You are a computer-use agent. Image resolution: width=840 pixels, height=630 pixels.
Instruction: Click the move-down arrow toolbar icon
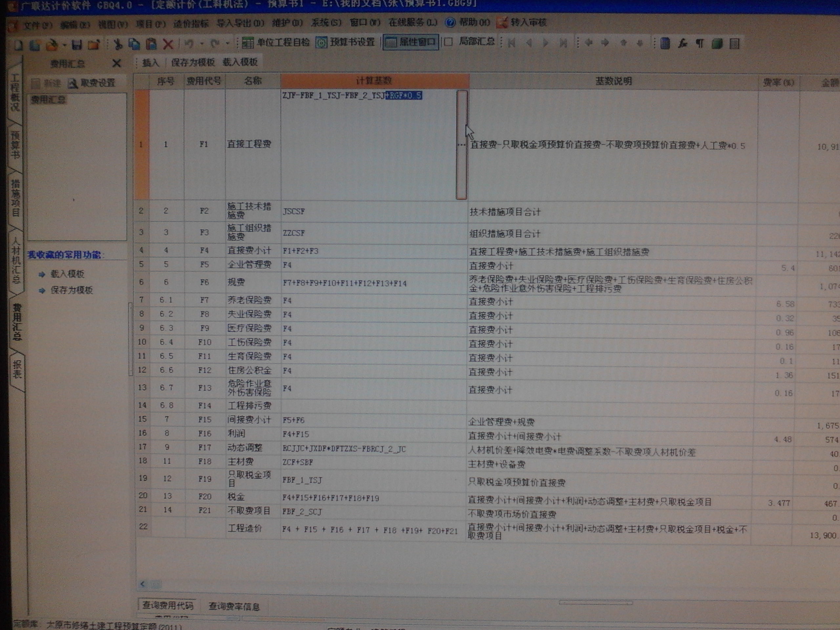click(x=640, y=43)
